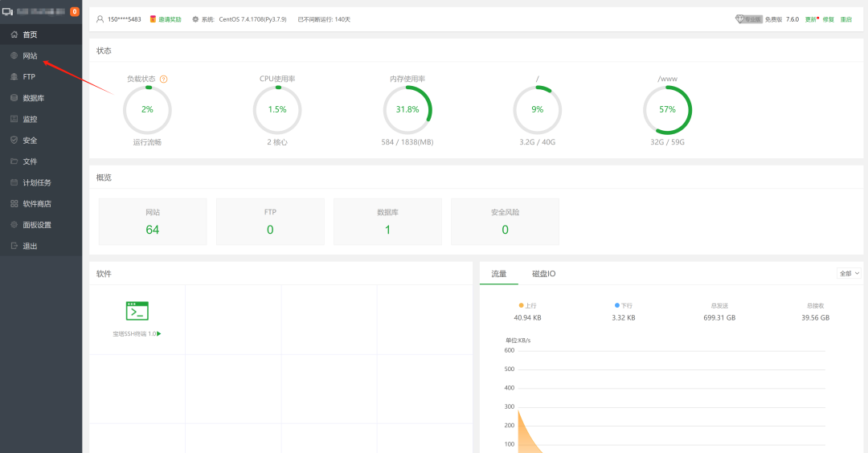The width and height of the screenshot is (868, 453).
Task: Open the 网站 websites menu item
Action: 41,55
